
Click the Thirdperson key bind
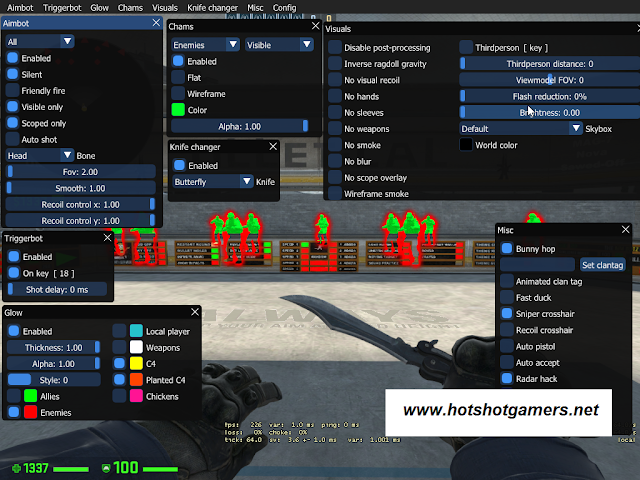coord(536,48)
